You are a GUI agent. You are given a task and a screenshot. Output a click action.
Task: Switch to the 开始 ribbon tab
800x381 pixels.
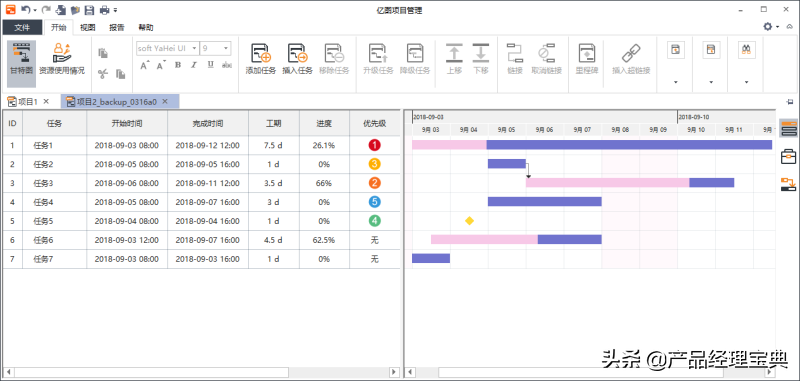coord(59,28)
